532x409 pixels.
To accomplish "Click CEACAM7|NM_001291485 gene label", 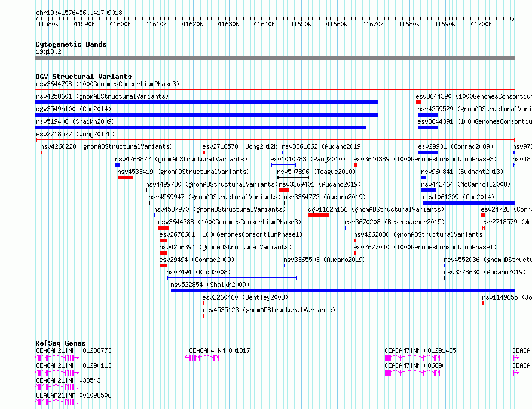I will [x=420, y=350].
